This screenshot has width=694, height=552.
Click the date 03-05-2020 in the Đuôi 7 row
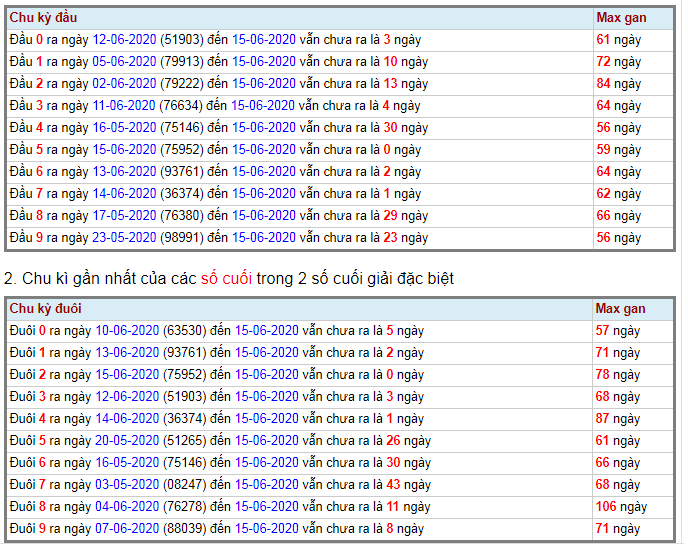click(127, 485)
